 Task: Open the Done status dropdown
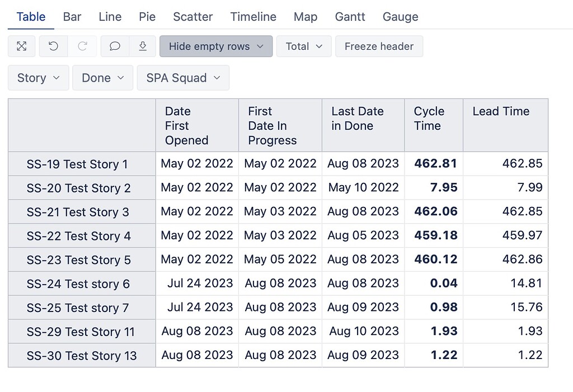click(x=102, y=78)
